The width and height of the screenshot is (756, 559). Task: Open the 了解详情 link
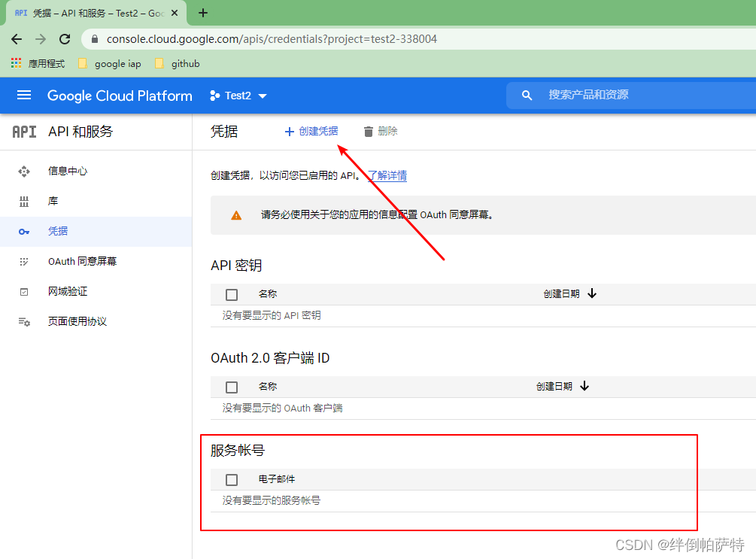tap(387, 175)
